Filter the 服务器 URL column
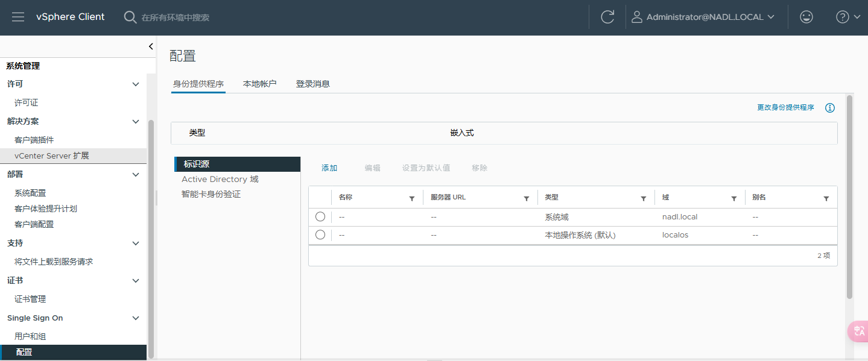 527,198
